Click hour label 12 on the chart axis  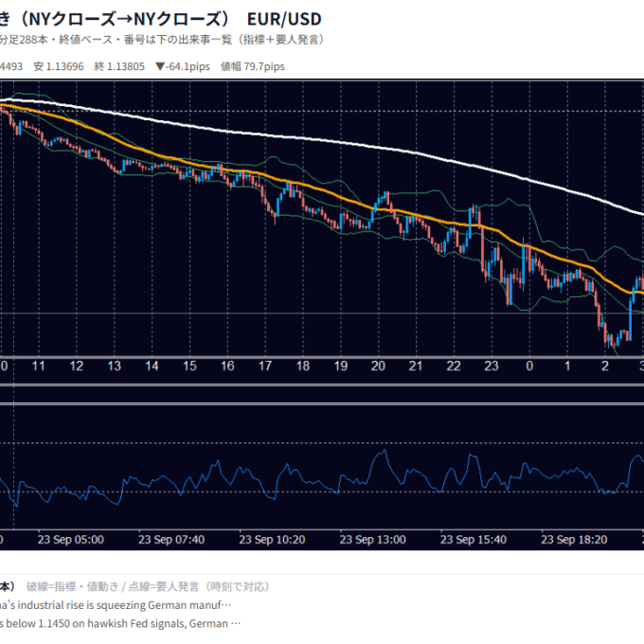(x=77, y=366)
